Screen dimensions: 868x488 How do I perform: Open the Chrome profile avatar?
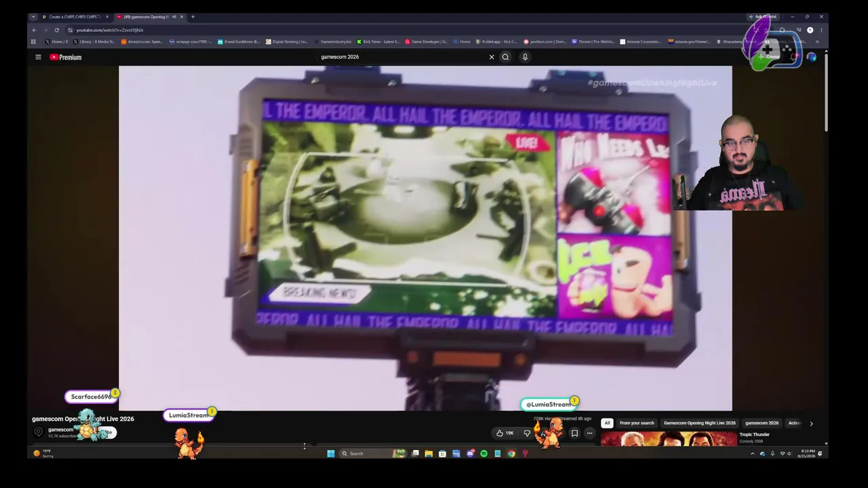(810, 30)
